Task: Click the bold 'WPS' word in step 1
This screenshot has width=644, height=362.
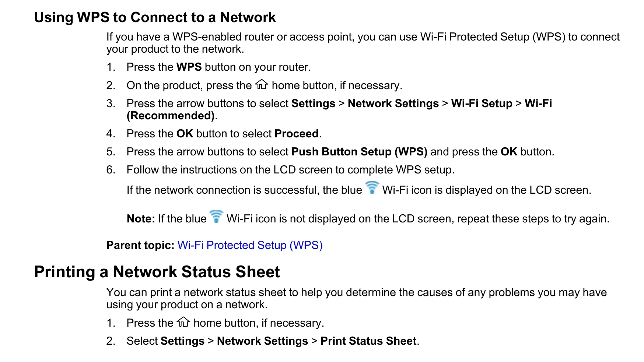Action: [x=189, y=67]
